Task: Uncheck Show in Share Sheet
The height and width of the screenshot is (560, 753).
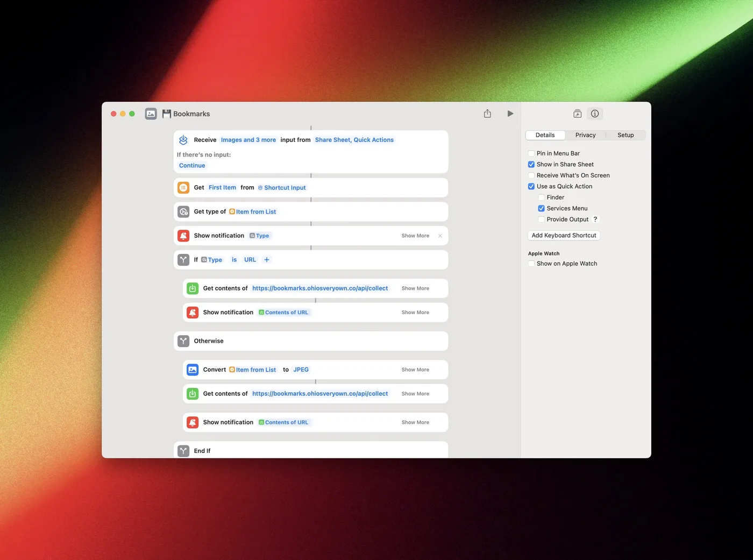Action: (x=531, y=165)
